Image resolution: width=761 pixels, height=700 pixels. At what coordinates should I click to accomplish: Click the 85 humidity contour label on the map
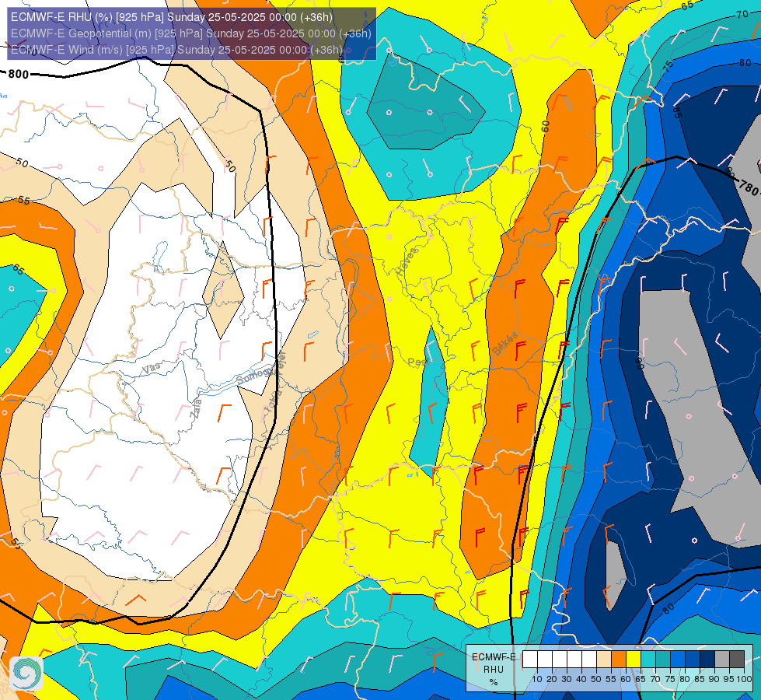point(676,112)
